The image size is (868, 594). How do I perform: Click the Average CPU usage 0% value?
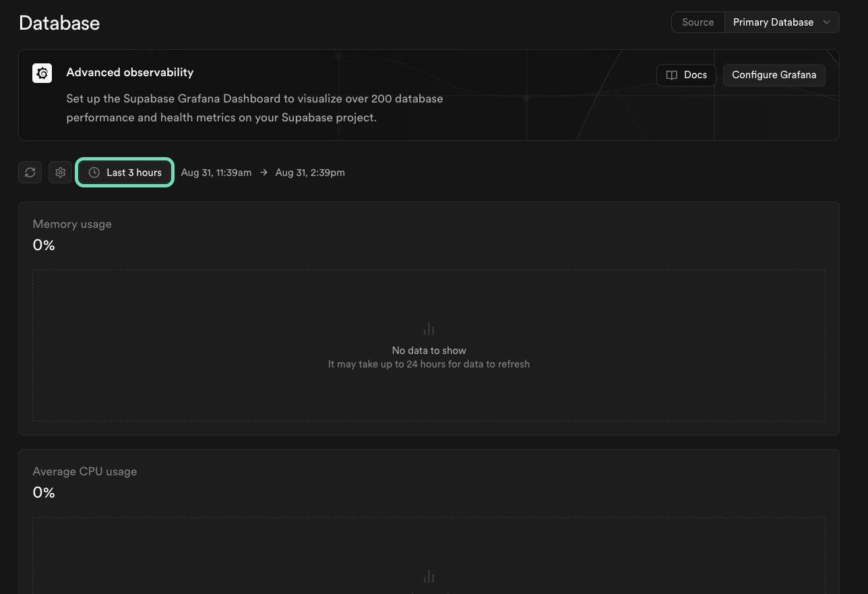coord(44,493)
